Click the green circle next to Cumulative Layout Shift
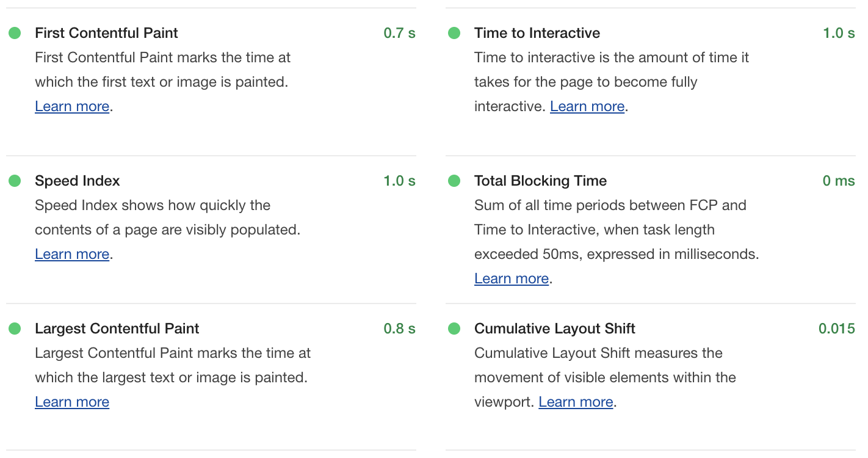This screenshot has width=868, height=458. point(454,329)
